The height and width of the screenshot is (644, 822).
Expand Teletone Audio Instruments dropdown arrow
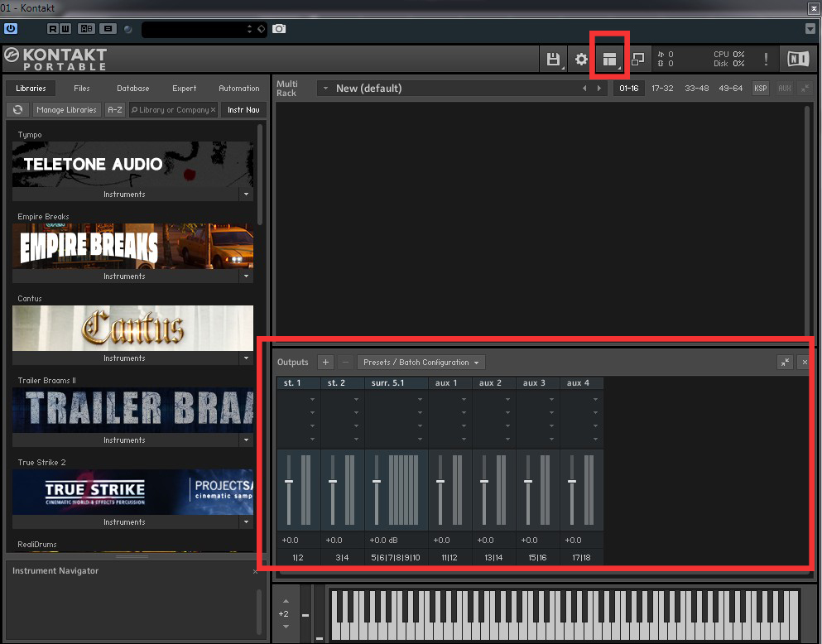coord(246,195)
